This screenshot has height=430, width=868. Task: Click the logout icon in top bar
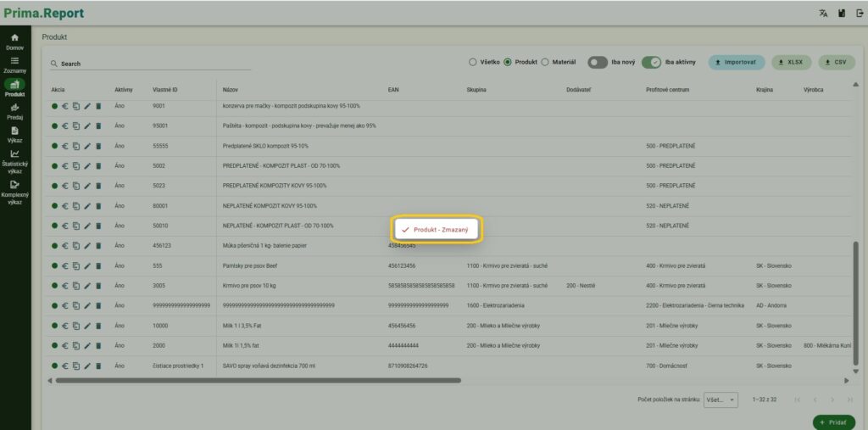[x=859, y=13]
